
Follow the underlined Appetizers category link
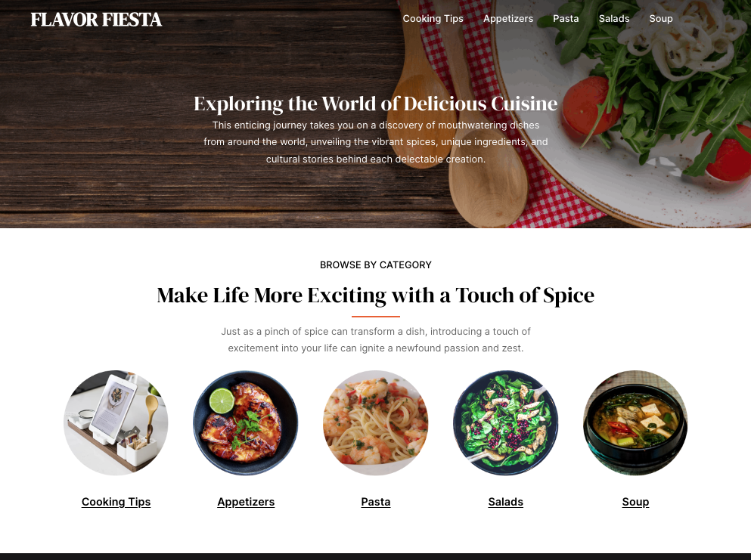pos(246,502)
